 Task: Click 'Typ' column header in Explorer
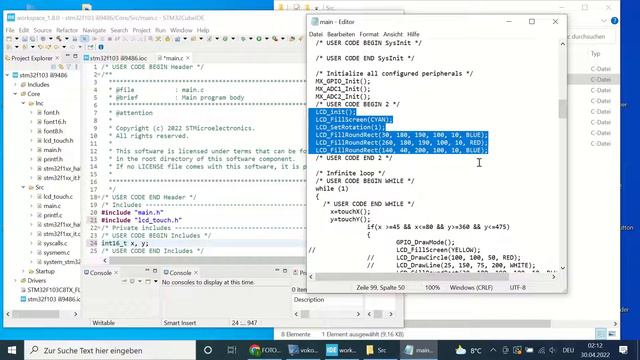click(x=595, y=54)
